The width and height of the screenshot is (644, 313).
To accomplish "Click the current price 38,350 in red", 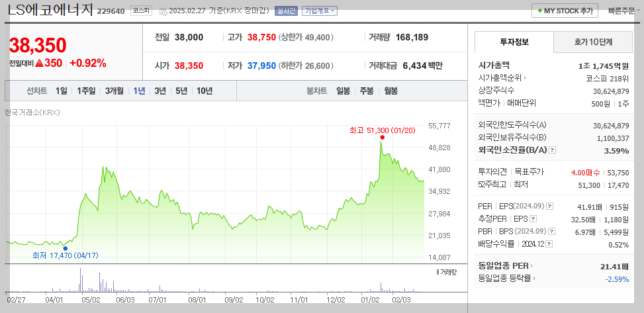I will (x=38, y=46).
